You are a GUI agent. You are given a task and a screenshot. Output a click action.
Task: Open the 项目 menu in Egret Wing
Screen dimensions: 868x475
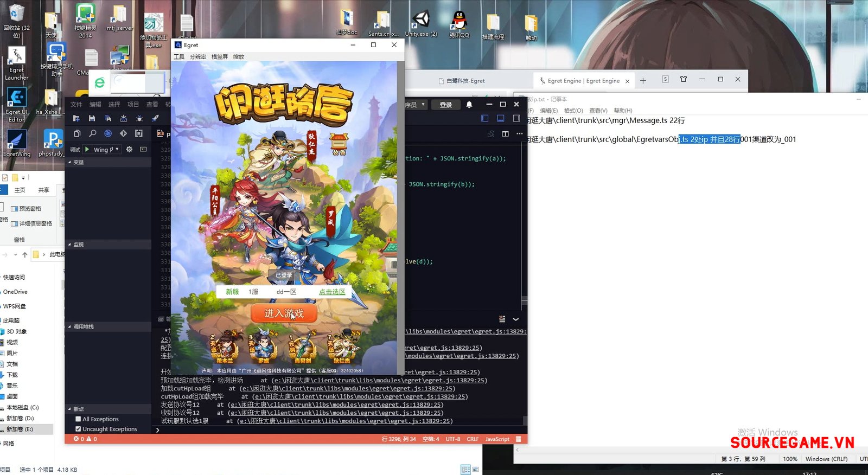pyautogui.click(x=133, y=105)
